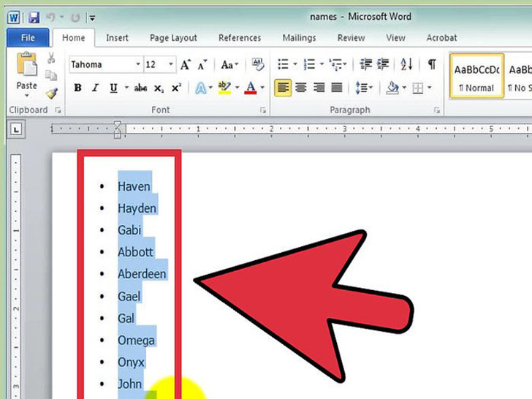
Task: Click the Shrink Font icon
Action: 202,64
